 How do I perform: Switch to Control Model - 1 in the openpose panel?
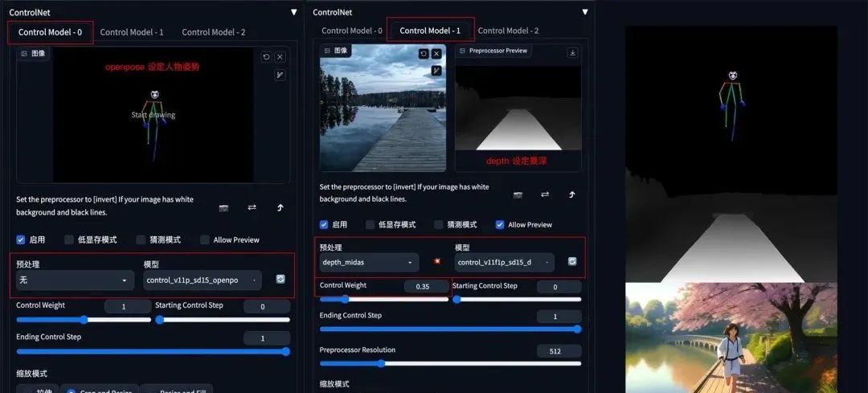[x=132, y=32]
